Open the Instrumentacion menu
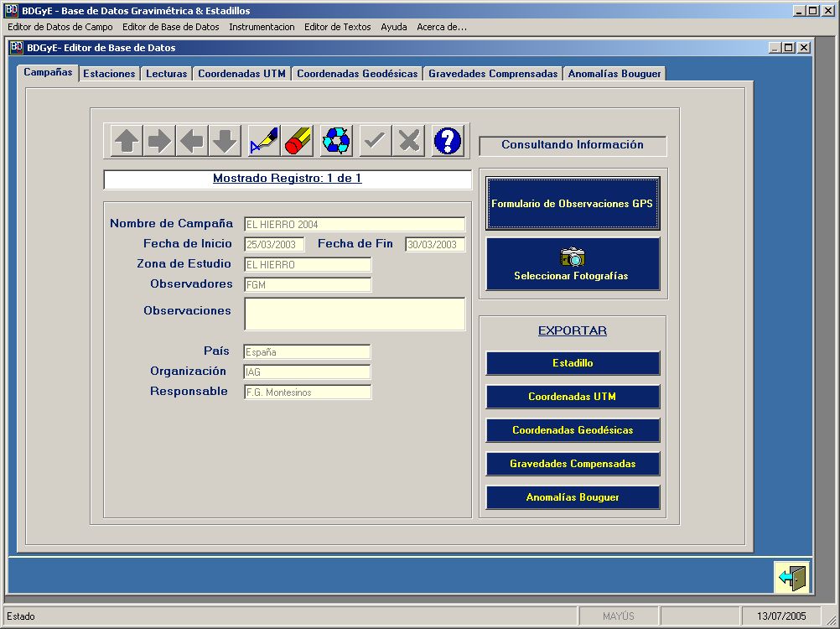 tap(262, 27)
